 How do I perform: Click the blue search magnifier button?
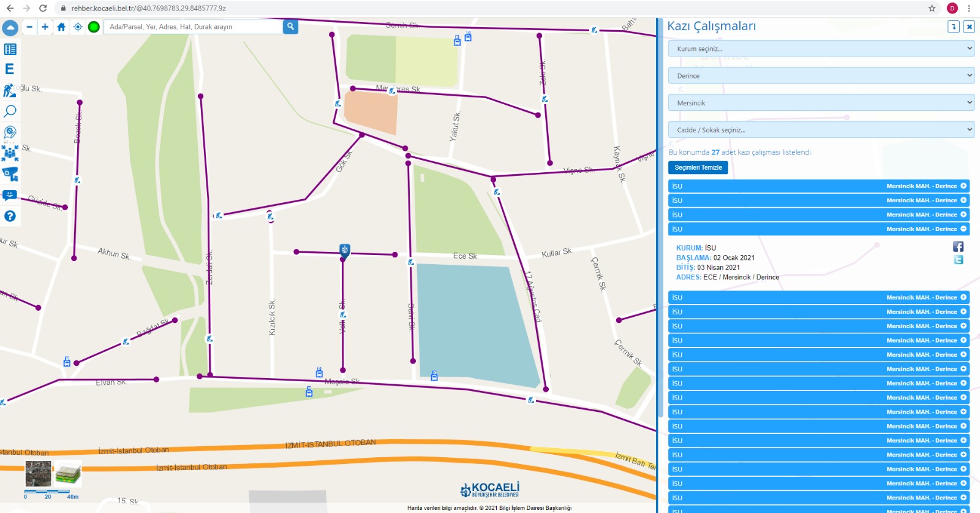pos(290,27)
